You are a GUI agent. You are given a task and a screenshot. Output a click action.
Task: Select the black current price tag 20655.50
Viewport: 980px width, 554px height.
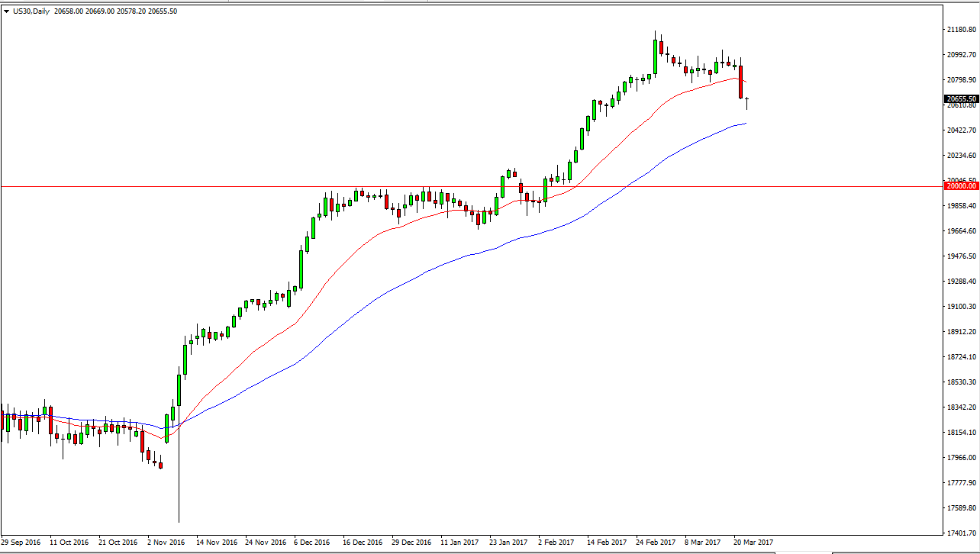point(961,99)
